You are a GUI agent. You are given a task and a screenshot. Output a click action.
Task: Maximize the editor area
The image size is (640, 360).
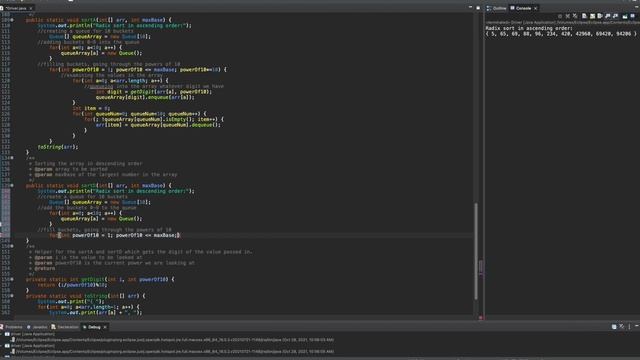point(478,8)
